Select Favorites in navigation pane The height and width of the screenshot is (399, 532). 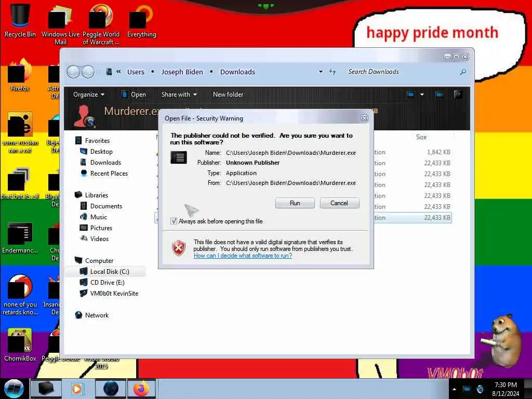97,140
